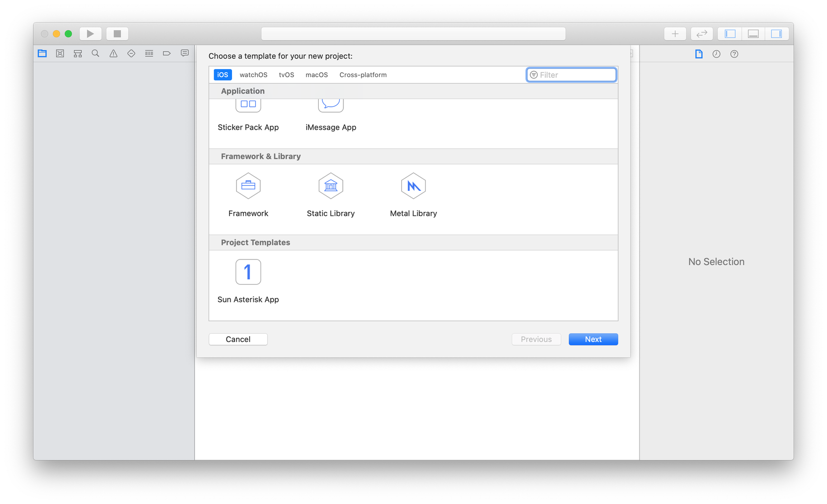Select the watchOS tab
The height and width of the screenshot is (504, 827).
tap(253, 75)
